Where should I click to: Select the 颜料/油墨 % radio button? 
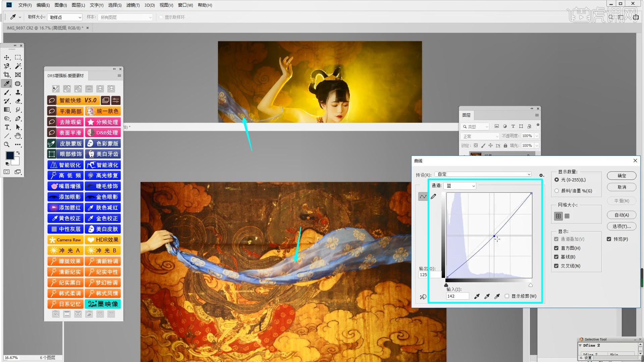(557, 191)
